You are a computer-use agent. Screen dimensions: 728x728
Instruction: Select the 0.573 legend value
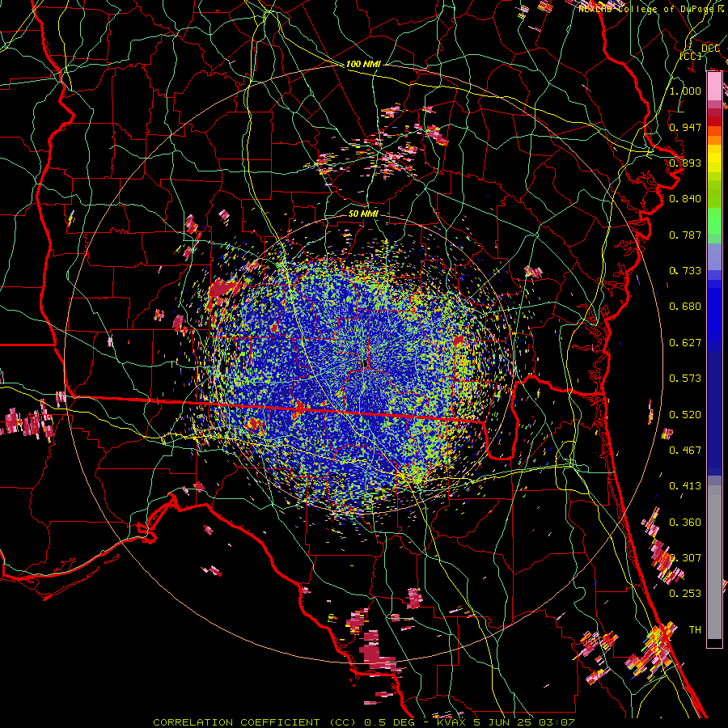(685, 379)
